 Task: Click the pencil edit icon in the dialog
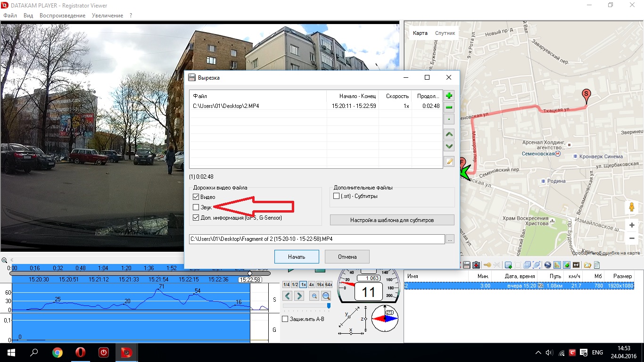tap(449, 162)
